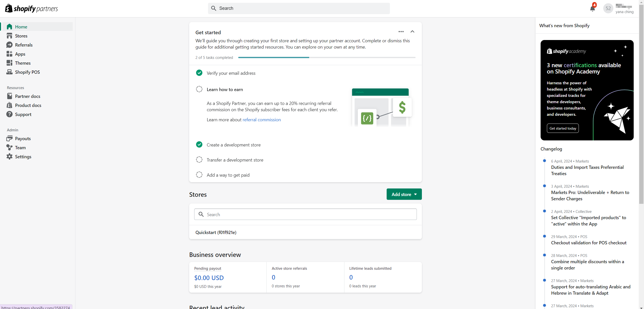Expand the Create a development store task

coord(233,145)
